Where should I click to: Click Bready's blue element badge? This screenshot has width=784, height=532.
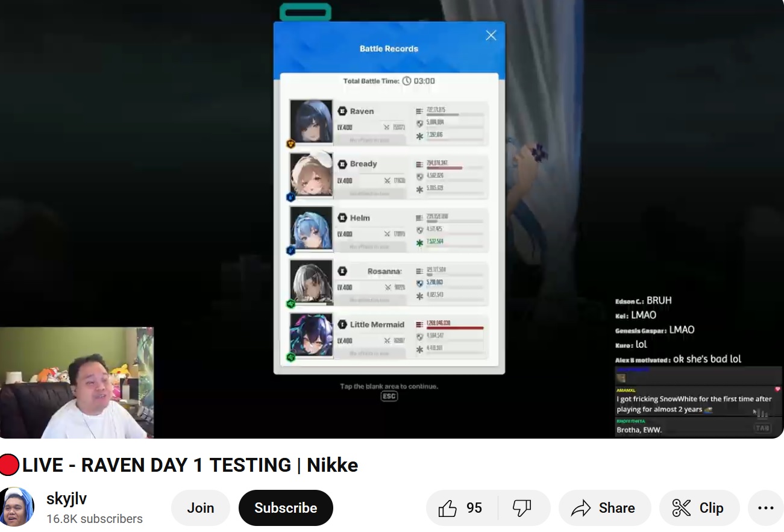pos(290,196)
